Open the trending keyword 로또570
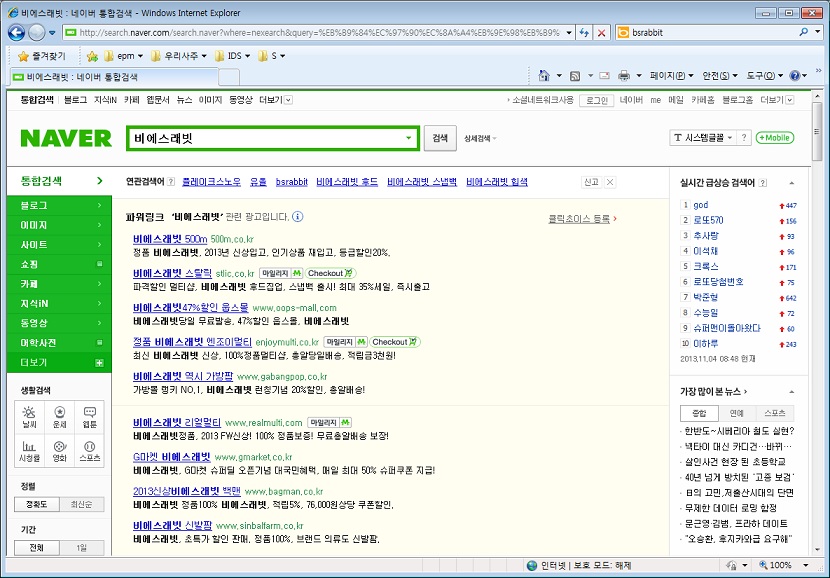The height and width of the screenshot is (578, 830). click(708, 220)
